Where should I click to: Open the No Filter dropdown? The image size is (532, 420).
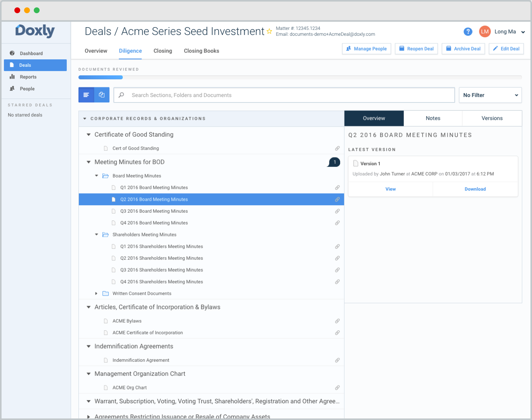pos(490,95)
